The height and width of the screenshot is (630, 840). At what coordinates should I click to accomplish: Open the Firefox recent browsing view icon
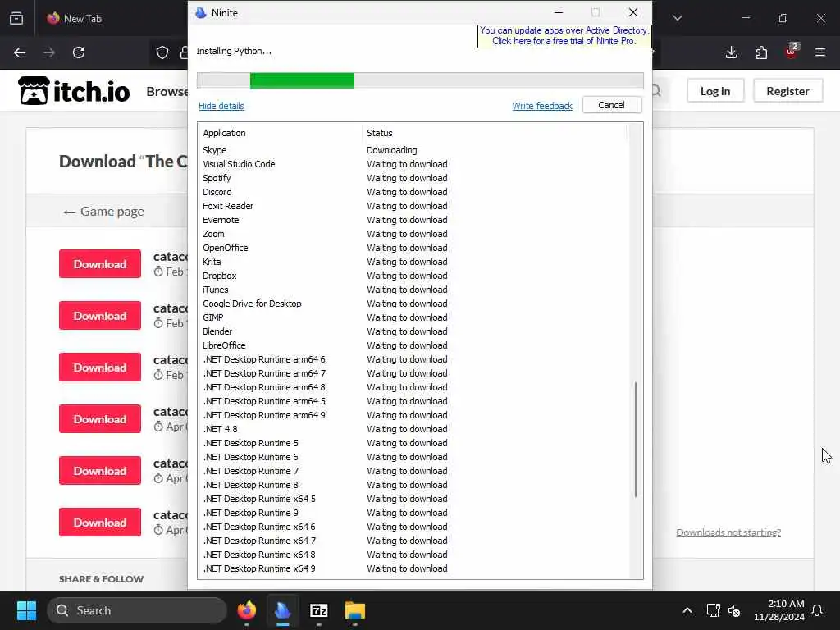(16, 18)
